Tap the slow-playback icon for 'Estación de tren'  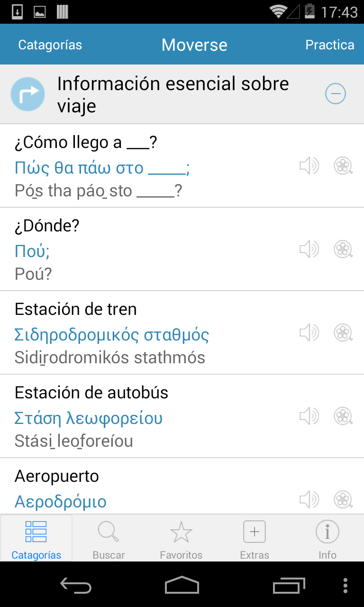[343, 333]
